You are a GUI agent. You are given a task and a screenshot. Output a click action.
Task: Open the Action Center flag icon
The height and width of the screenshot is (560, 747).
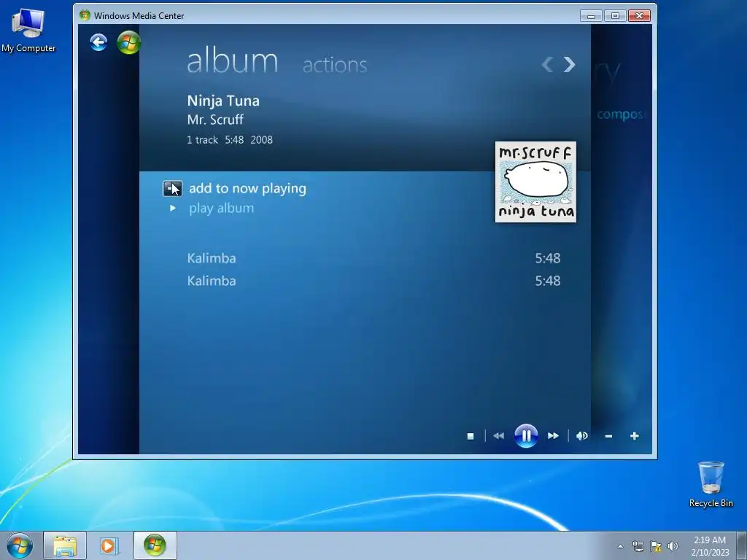pos(656,546)
